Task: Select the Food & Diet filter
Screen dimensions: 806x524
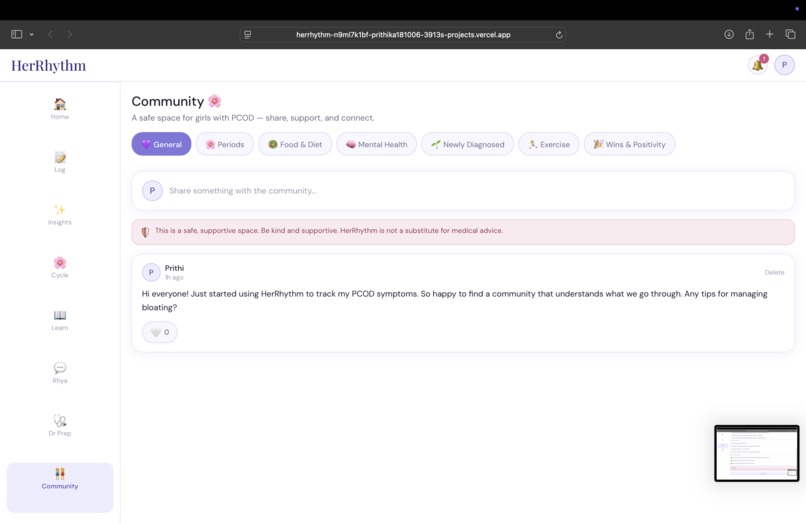Action: point(295,144)
